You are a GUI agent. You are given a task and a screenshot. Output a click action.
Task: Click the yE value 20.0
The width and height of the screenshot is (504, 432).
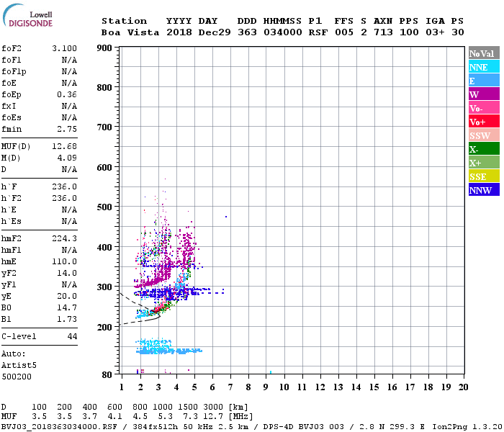point(67,297)
